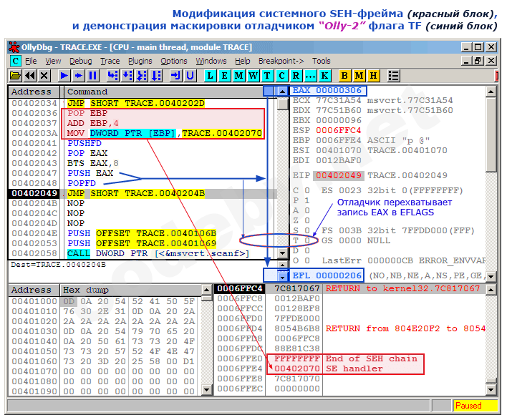Image resolution: width=507 pixels, height=420 pixels.
Task: Click dump pane Address column header
Action: coord(34,290)
